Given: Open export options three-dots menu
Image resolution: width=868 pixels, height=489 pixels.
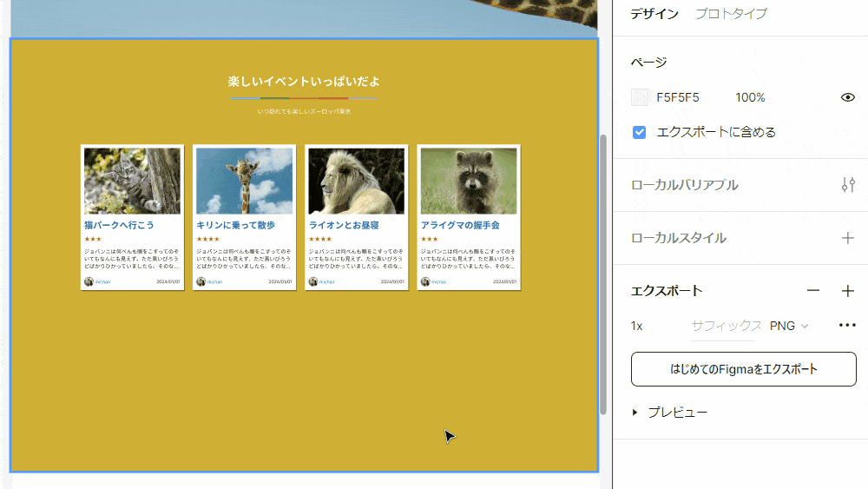Looking at the screenshot, I should [x=847, y=325].
